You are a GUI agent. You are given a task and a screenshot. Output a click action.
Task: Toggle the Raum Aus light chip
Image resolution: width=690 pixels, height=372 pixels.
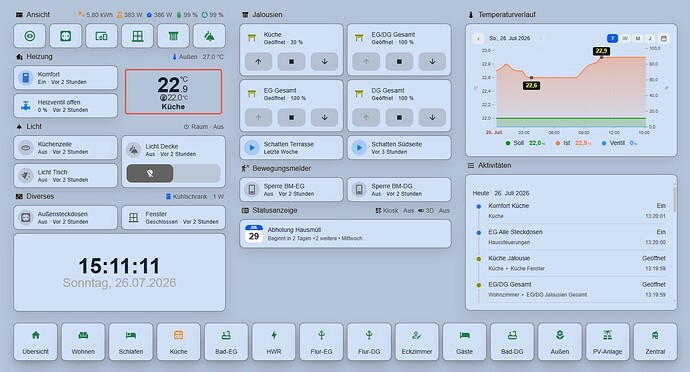pos(204,126)
